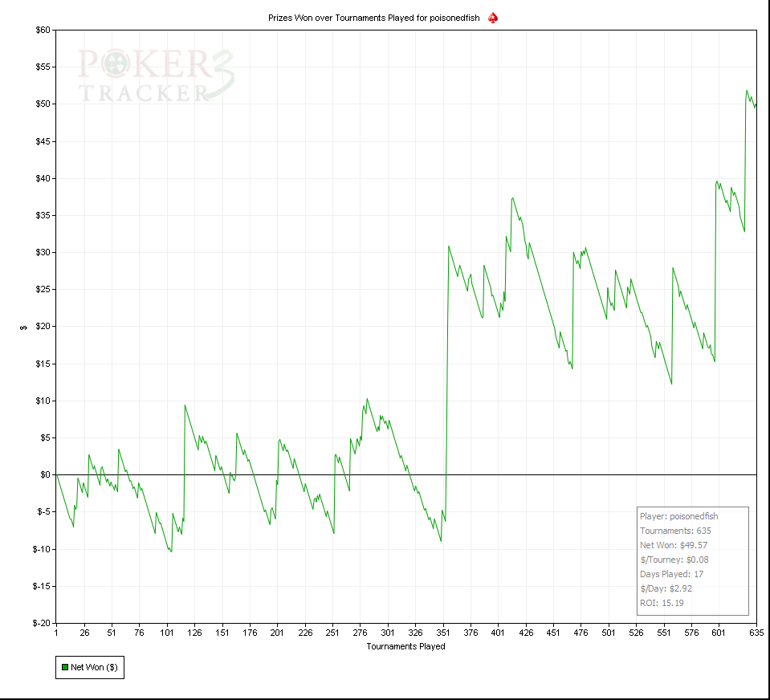Click the 'Tournaments Played' x-axis title
The height and width of the screenshot is (700, 770).
coord(405,646)
